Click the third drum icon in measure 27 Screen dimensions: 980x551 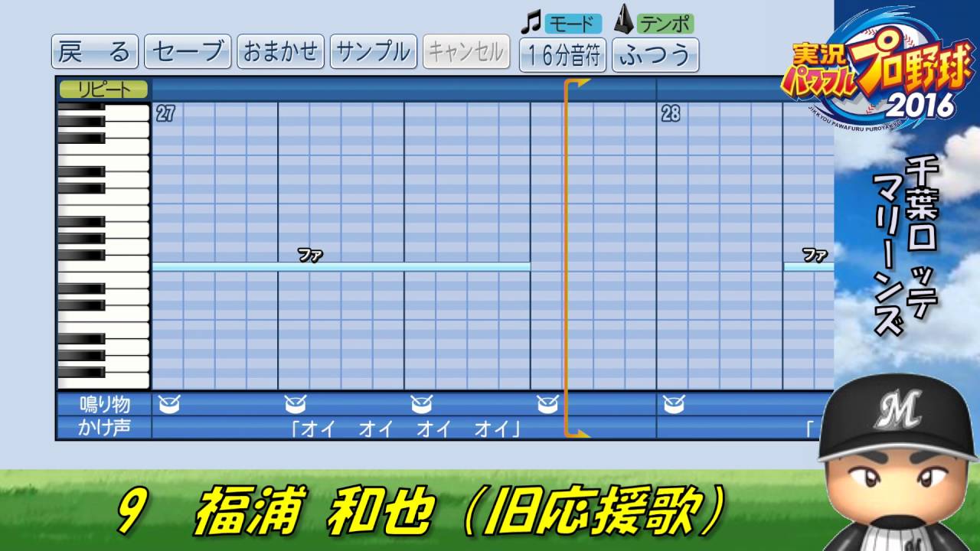pos(422,403)
